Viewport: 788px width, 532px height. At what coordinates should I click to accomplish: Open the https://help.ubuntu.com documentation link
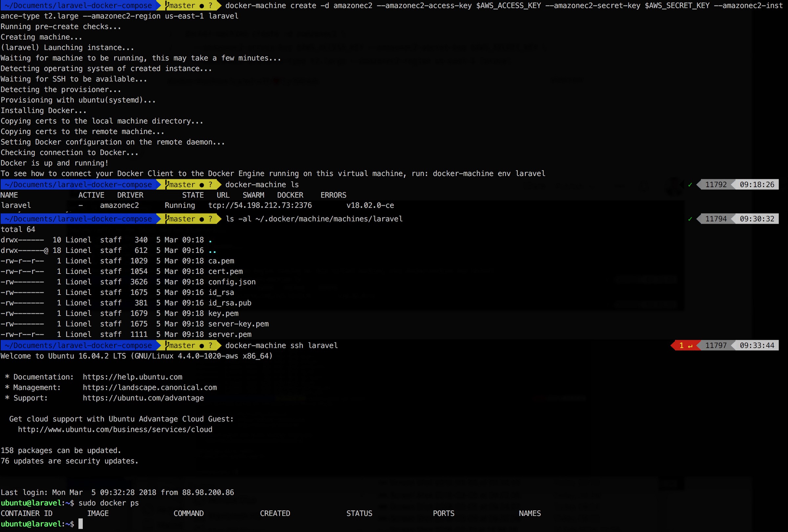point(132,377)
